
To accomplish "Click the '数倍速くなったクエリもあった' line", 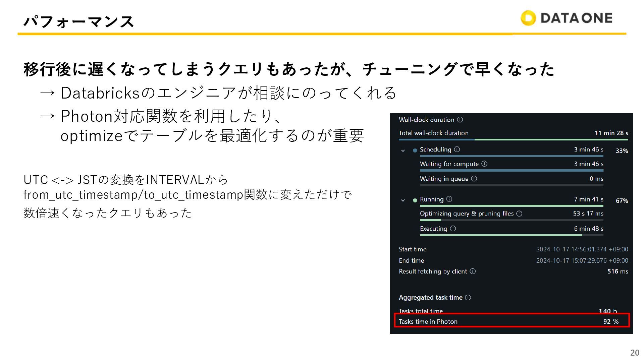I will 108,213.
